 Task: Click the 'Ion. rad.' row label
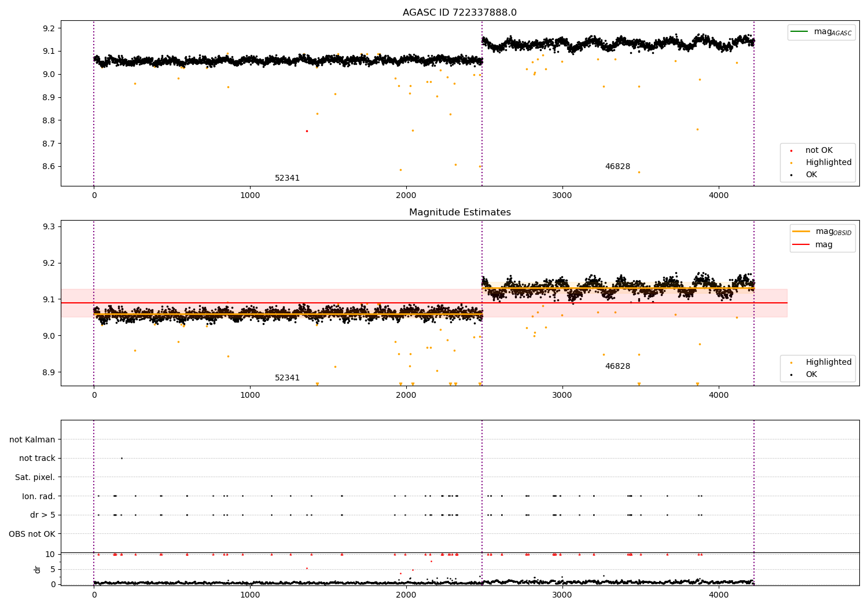(x=38, y=496)
